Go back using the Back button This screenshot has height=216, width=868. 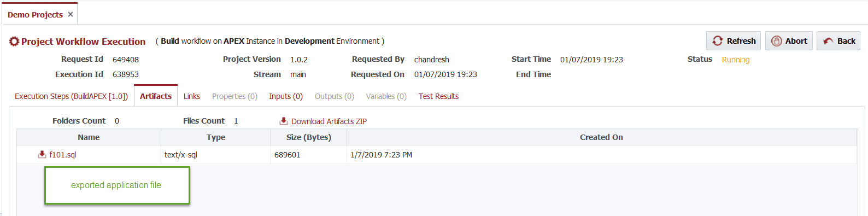pyautogui.click(x=838, y=41)
